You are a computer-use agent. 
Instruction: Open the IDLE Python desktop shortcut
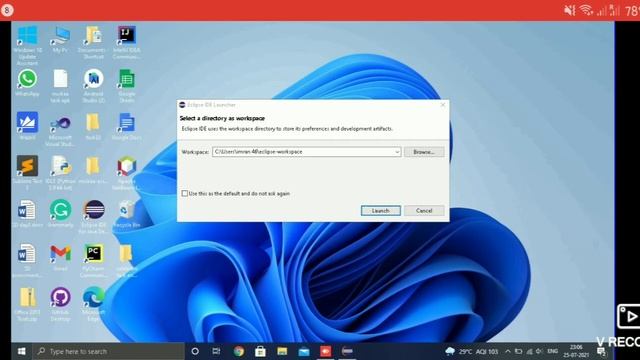click(60, 173)
